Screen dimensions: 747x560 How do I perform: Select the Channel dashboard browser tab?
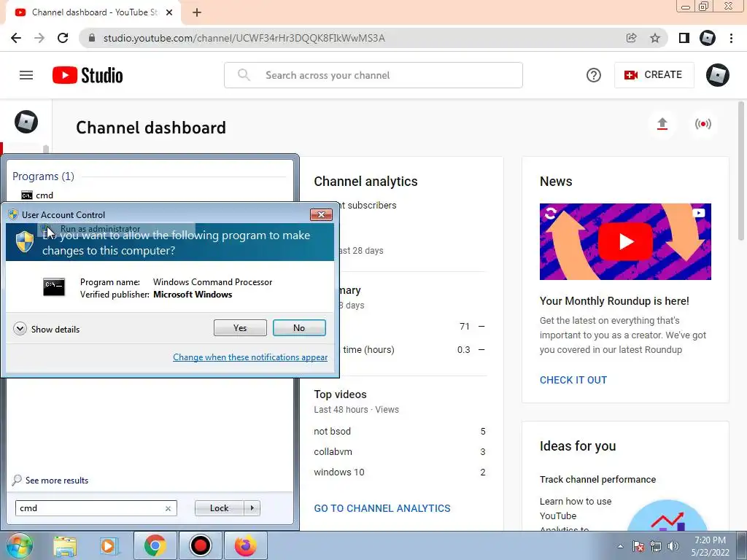[93, 12]
